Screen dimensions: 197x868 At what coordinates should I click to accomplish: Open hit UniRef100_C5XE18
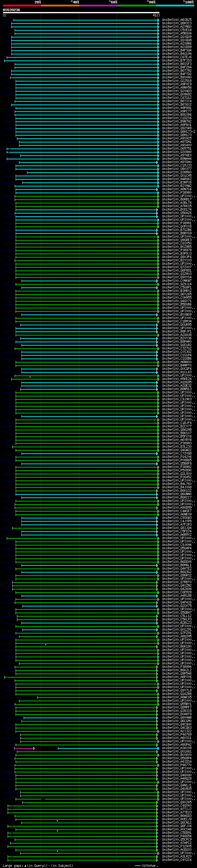click(x=177, y=30)
